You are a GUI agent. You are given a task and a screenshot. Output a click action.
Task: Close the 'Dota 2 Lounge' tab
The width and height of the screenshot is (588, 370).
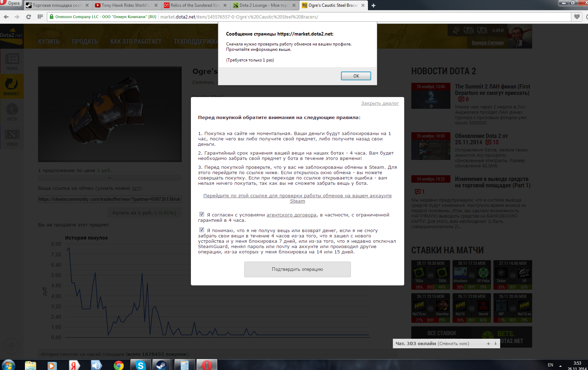(x=294, y=5)
